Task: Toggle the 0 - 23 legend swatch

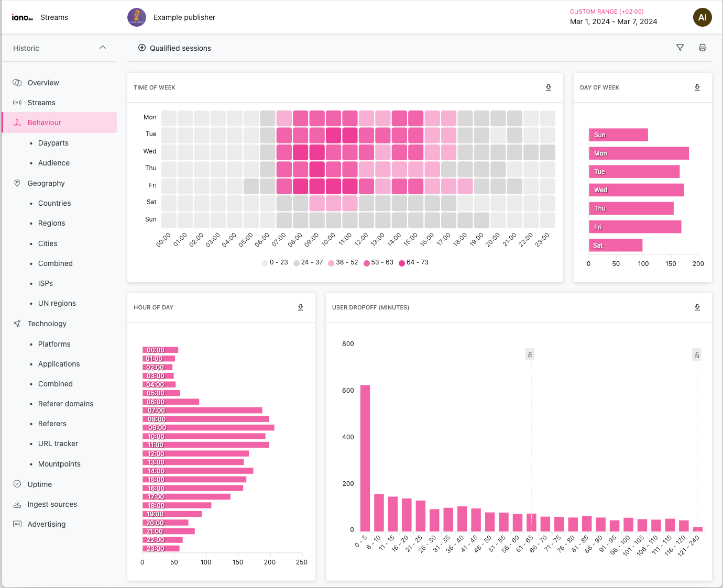Action: pos(265,263)
